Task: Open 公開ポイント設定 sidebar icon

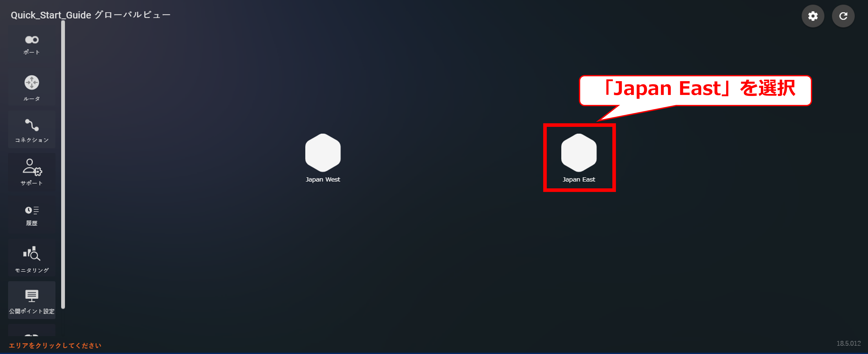Action: click(x=32, y=300)
